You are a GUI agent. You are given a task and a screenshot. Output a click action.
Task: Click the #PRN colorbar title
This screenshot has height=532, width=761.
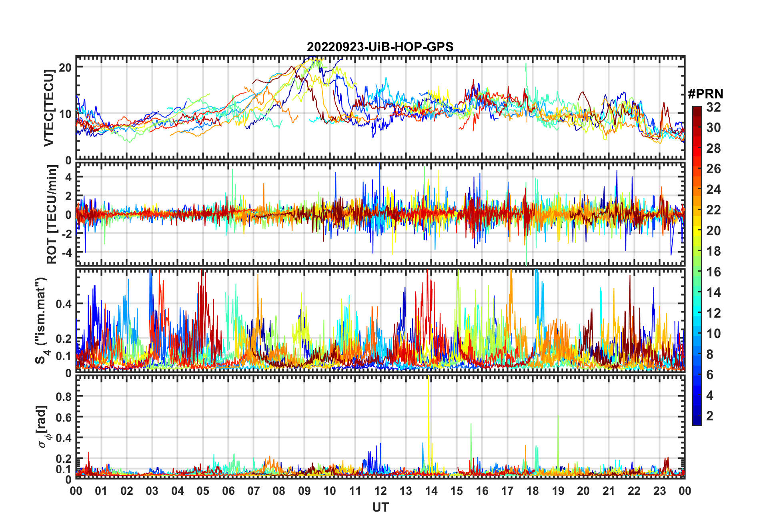[705, 94]
